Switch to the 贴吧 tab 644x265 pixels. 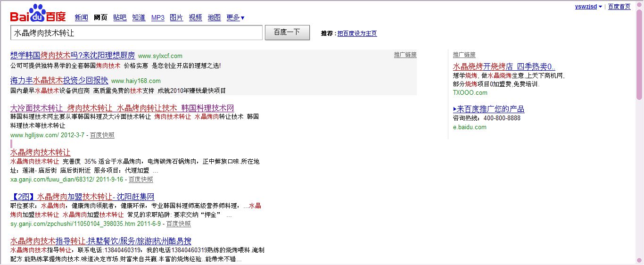tap(120, 18)
